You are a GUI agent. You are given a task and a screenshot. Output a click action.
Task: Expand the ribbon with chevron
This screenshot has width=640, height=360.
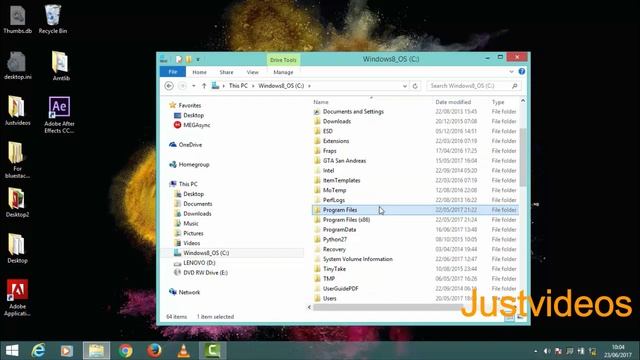511,72
